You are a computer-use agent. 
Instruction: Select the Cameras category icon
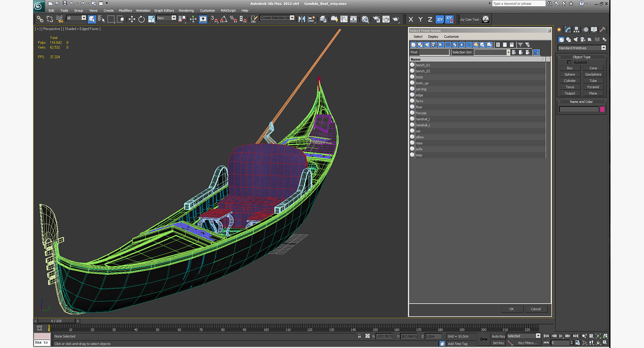[582, 40]
